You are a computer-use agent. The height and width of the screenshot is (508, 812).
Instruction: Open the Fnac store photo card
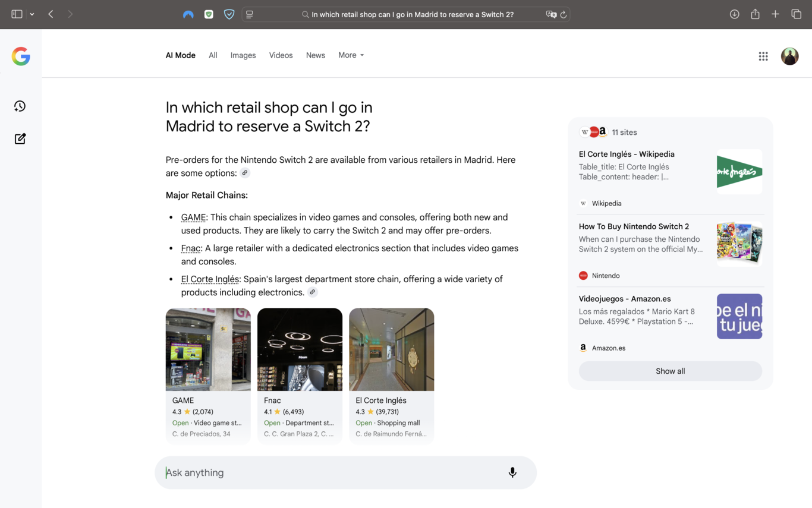click(x=300, y=349)
